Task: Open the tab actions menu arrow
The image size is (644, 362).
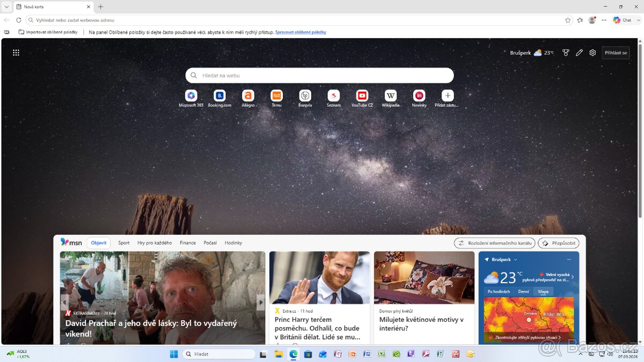Action: (x=6, y=6)
